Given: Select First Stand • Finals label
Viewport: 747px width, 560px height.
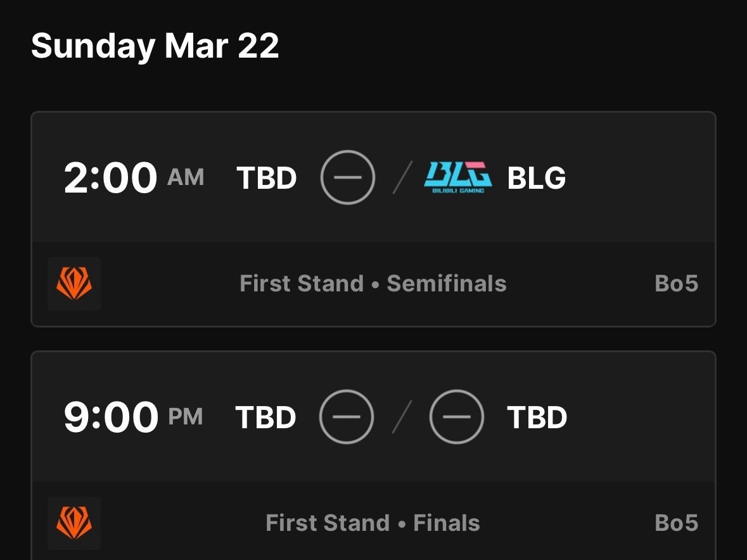Looking at the screenshot, I should click(373, 523).
